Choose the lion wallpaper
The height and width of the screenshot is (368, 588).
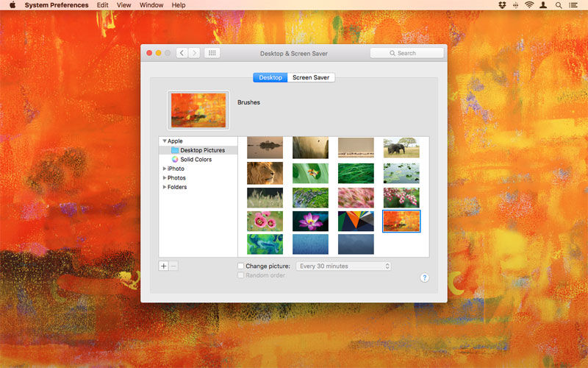click(265, 173)
